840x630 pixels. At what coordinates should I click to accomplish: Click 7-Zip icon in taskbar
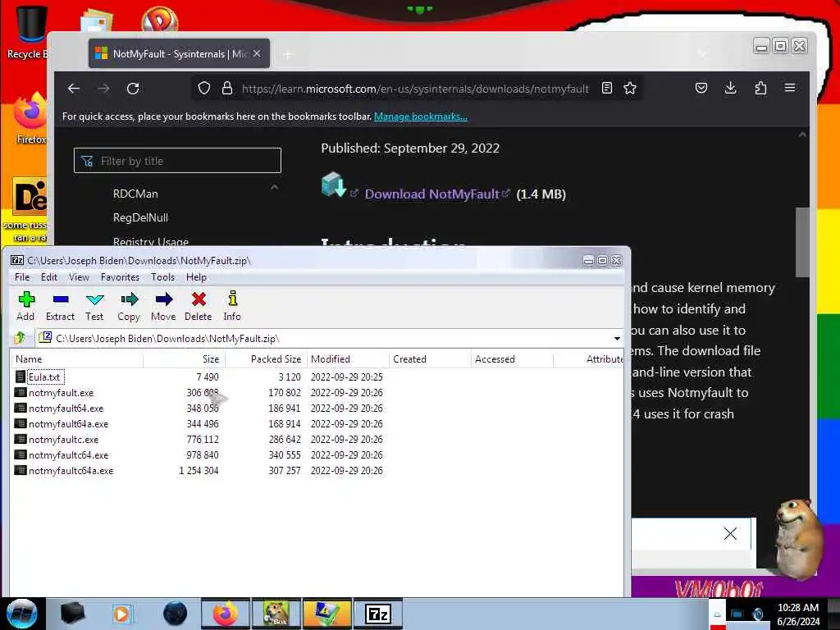[x=377, y=614]
